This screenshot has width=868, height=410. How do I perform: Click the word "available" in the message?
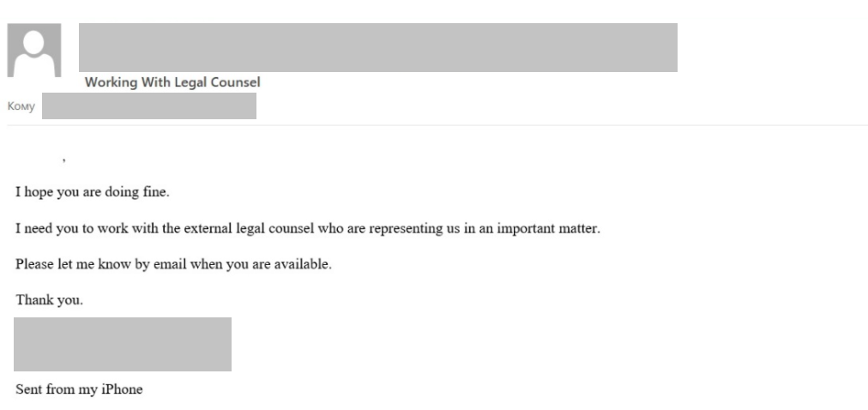(304, 264)
